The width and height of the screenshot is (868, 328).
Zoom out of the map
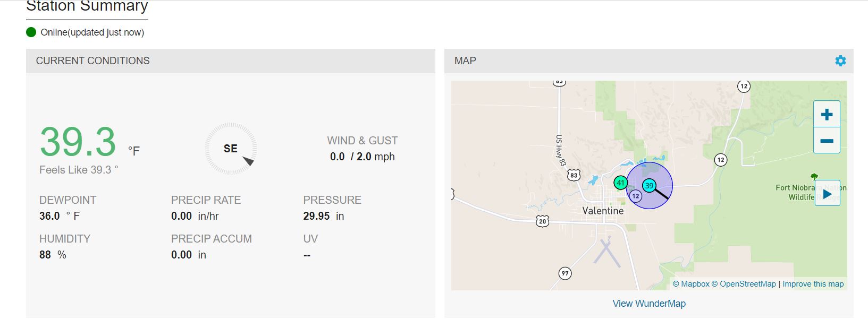point(827,141)
